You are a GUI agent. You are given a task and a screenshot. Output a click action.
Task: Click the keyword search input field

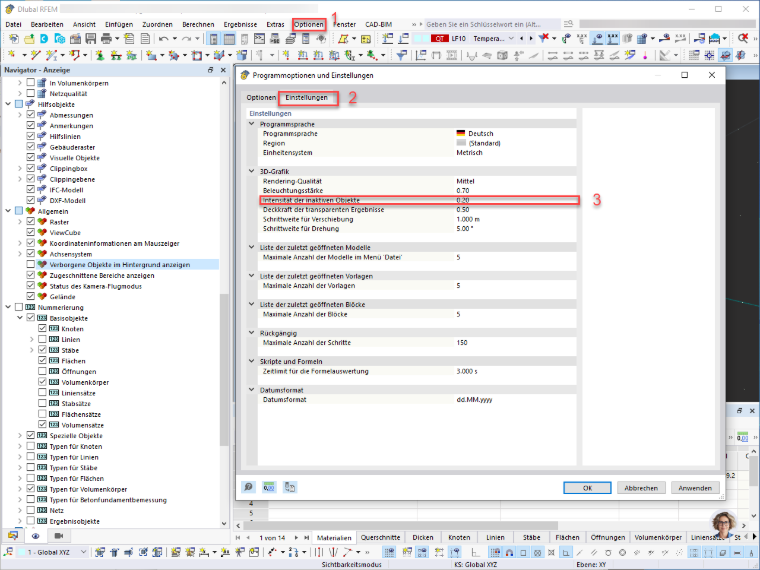click(492, 24)
